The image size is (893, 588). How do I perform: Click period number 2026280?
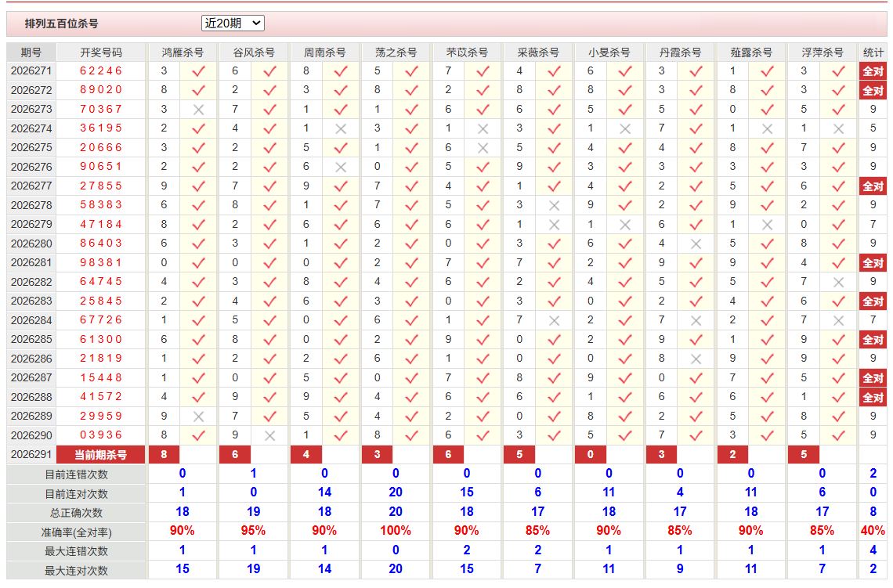pyautogui.click(x=31, y=243)
